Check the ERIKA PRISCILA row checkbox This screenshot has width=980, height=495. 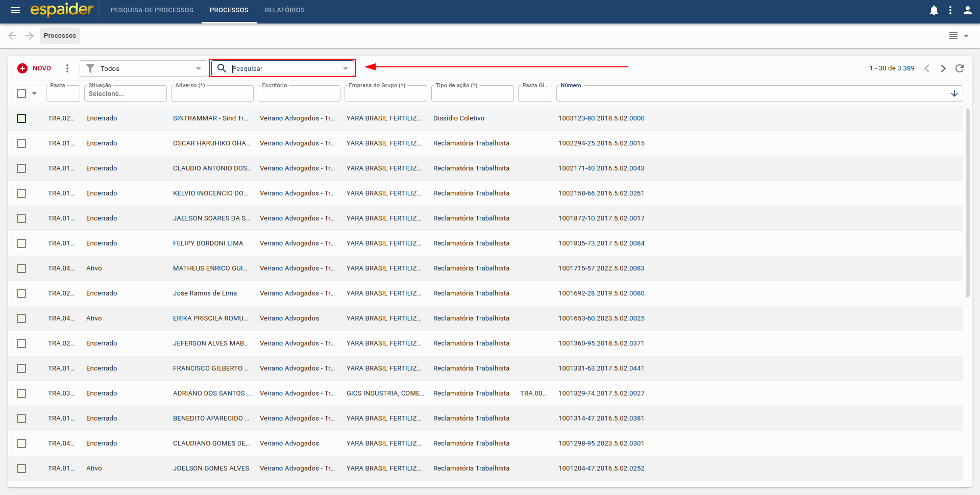(21, 318)
